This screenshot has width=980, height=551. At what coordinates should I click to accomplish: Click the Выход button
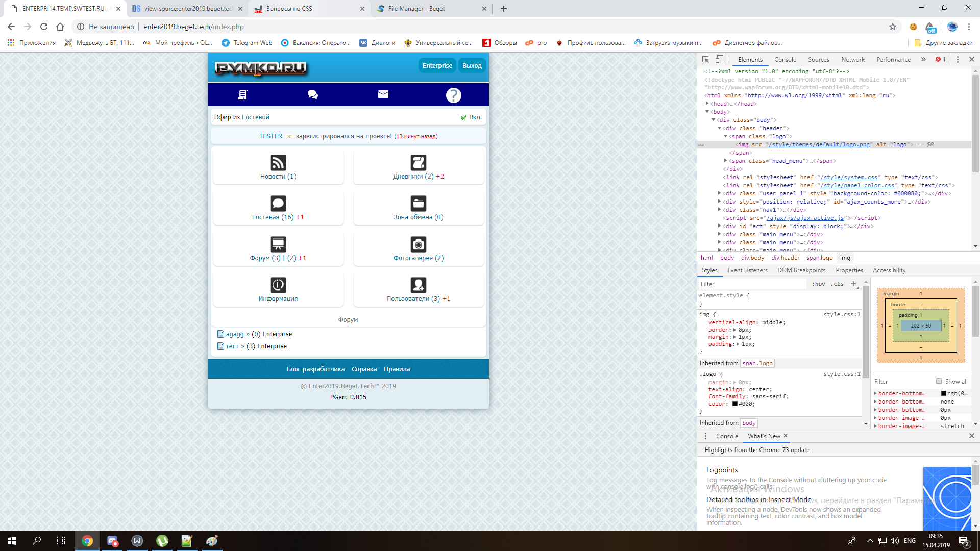point(472,66)
